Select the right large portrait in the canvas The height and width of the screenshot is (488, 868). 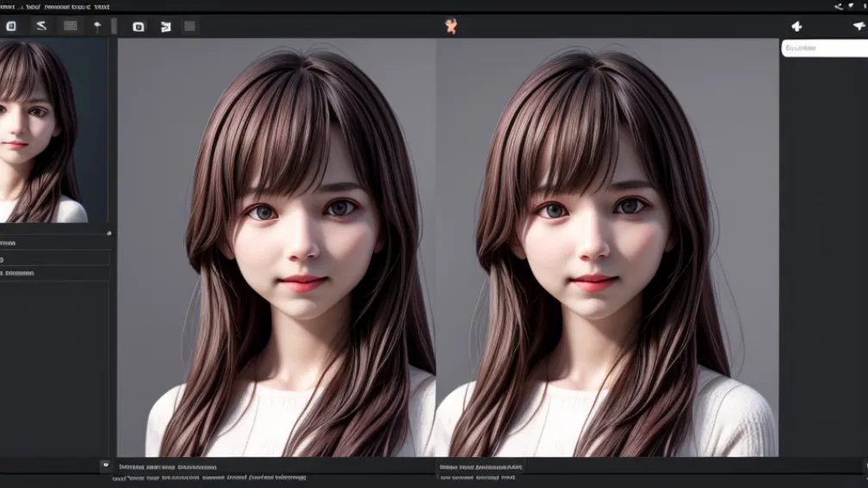coord(607,247)
